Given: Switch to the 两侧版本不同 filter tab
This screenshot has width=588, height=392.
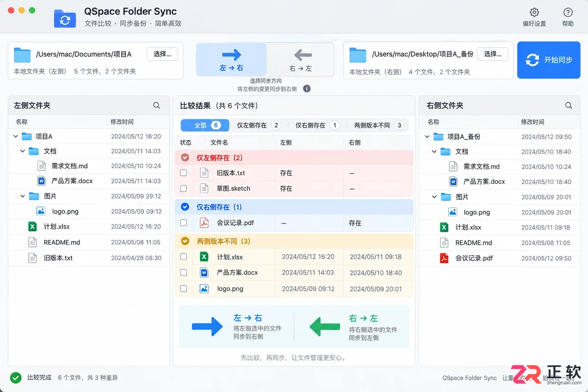Looking at the screenshot, I should pyautogui.click(x=379, y=125).
